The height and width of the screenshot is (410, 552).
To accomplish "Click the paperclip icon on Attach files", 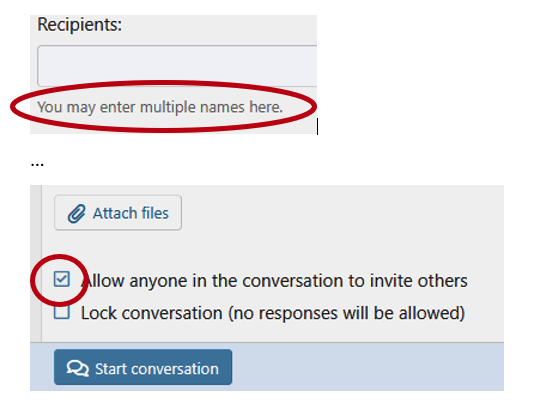I will click(x=76, y=214).
